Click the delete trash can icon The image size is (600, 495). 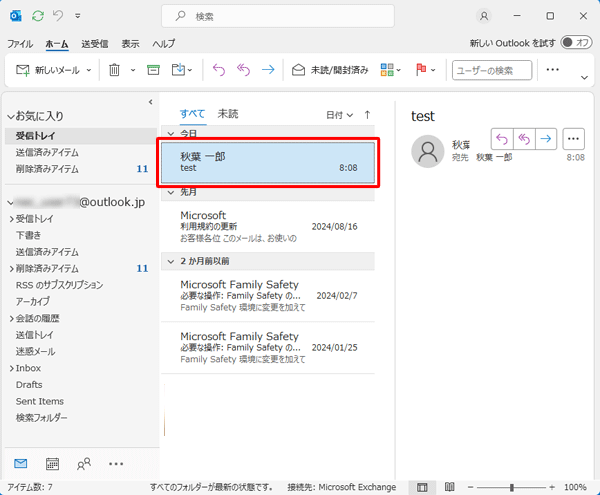114,70
